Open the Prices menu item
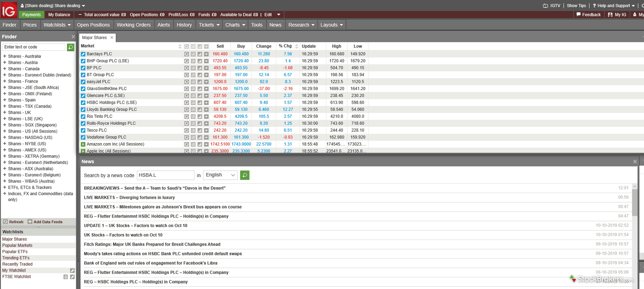644x289 pixels. pos(30,25)
